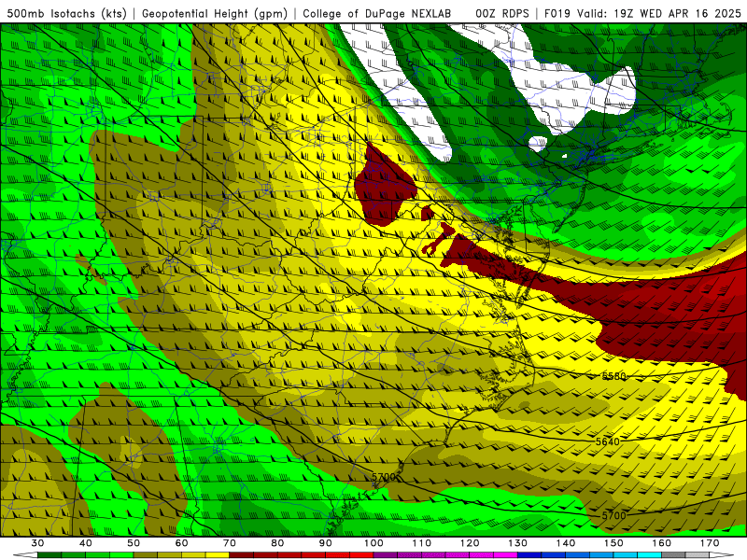Viewport: 747px width, 560px height.
Task: Click the purple legend swatch starting at 100
Action: click(386, 555)
